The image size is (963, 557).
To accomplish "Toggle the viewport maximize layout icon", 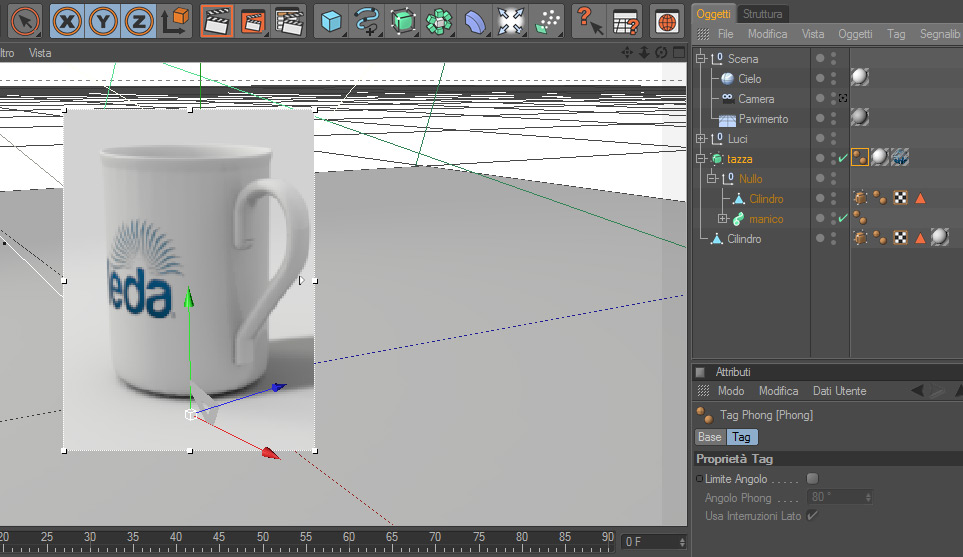I will point(679,52).
